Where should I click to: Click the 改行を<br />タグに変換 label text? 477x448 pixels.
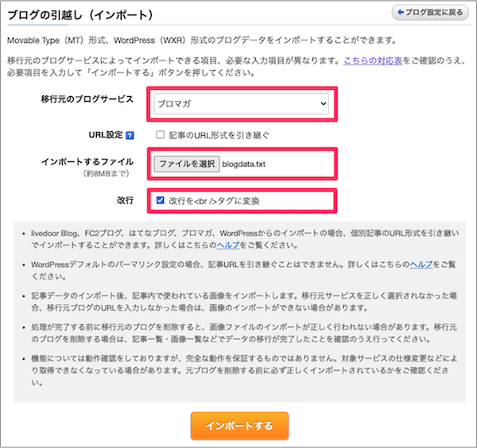tap(214, 201)
